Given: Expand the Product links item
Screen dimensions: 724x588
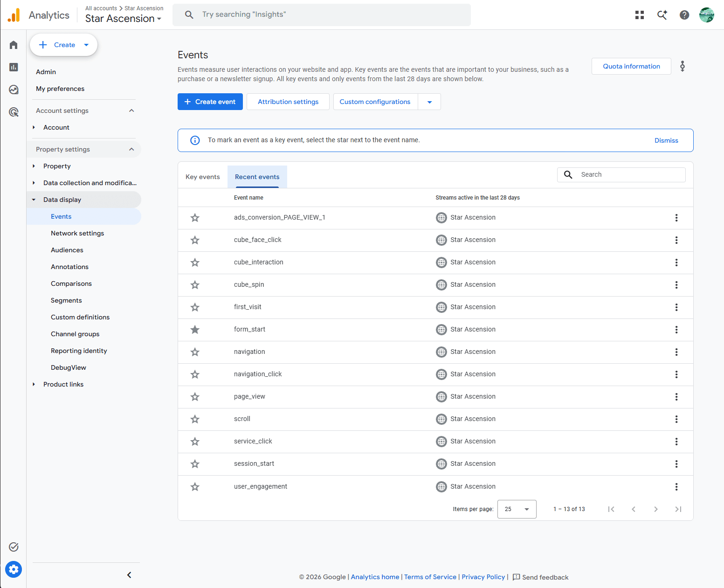Looking at the screenshot, I should click(34, 384).
